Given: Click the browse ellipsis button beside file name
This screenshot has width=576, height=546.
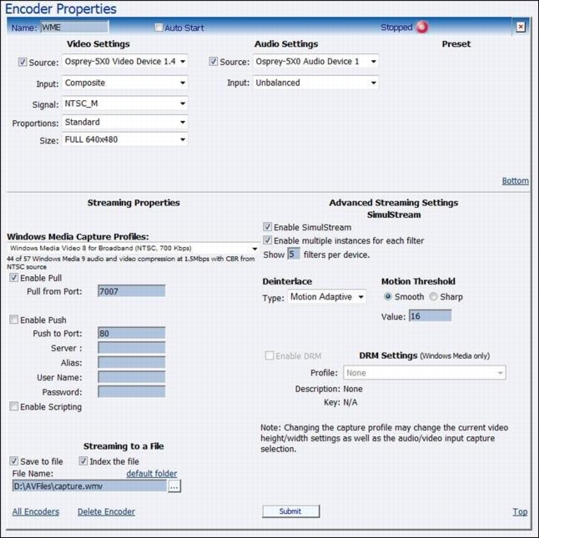Looking at the screenshot, I should point(174,486).
